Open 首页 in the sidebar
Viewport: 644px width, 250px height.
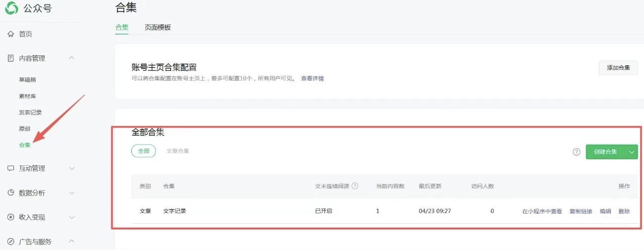[x=26, y=34]
